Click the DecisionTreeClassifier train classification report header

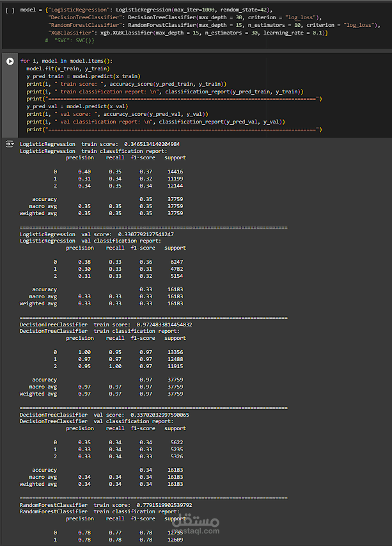coord(100,331)
